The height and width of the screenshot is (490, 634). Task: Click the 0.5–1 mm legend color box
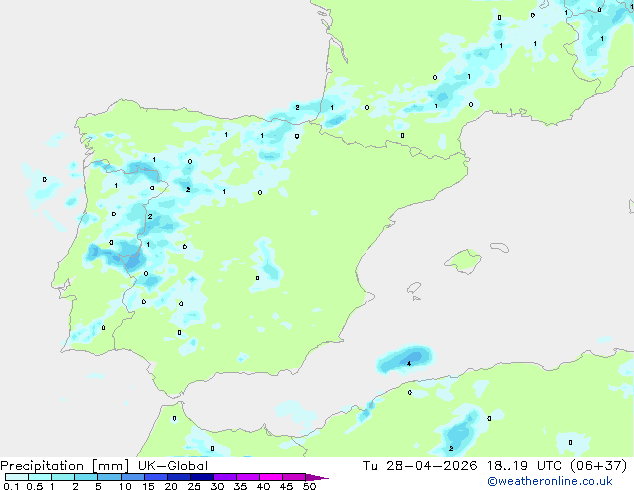40,477
